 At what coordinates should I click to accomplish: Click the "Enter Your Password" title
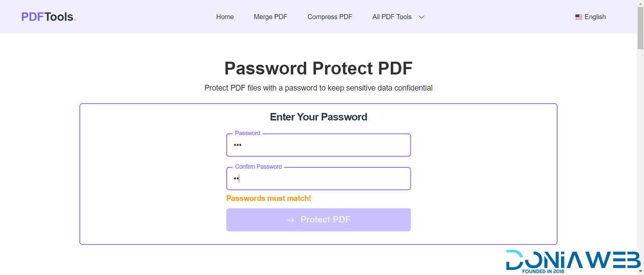318,117
